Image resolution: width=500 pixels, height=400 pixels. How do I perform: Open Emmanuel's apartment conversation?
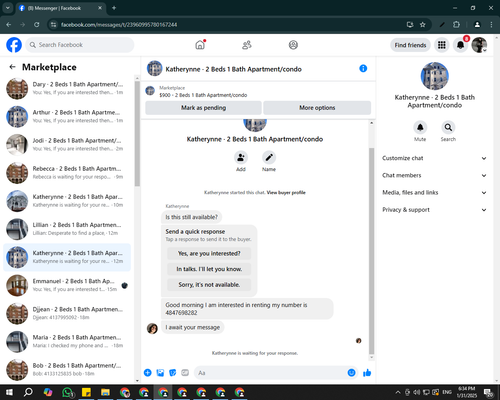pos(67,285)
